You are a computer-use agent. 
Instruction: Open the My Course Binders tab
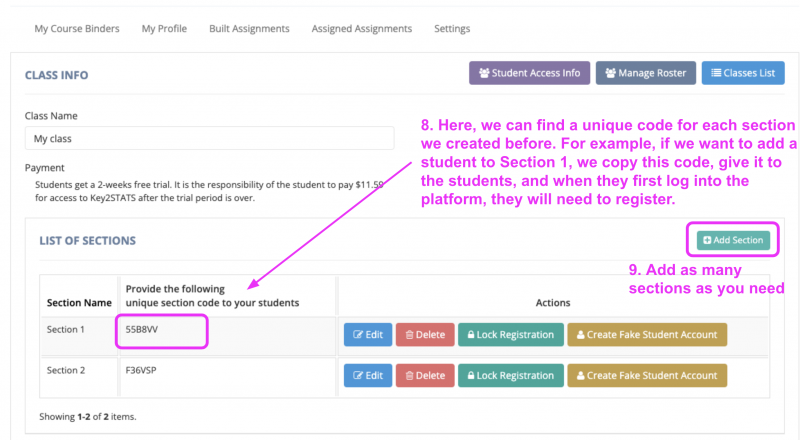tap(77, 29)
